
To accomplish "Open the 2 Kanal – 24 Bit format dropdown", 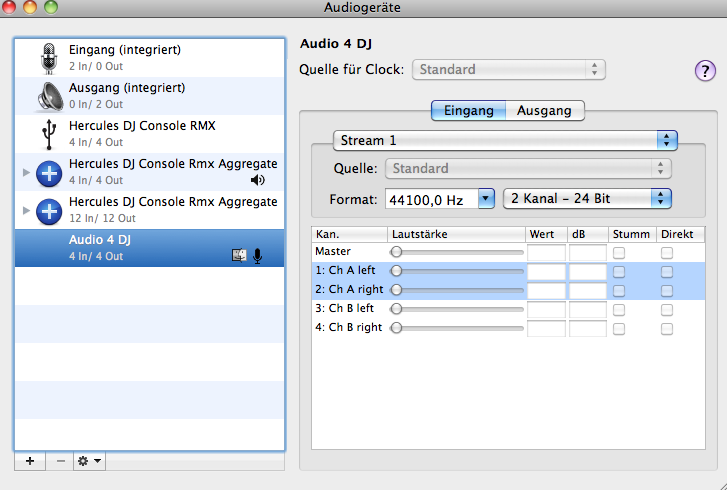I will 587,199.
